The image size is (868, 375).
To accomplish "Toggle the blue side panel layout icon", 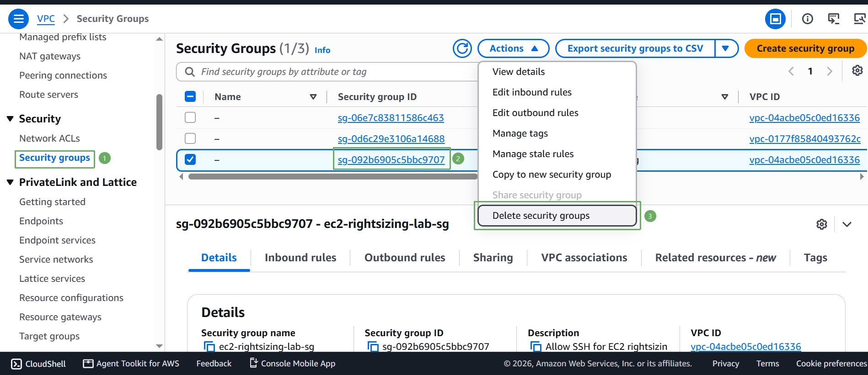I will (775, 19).
